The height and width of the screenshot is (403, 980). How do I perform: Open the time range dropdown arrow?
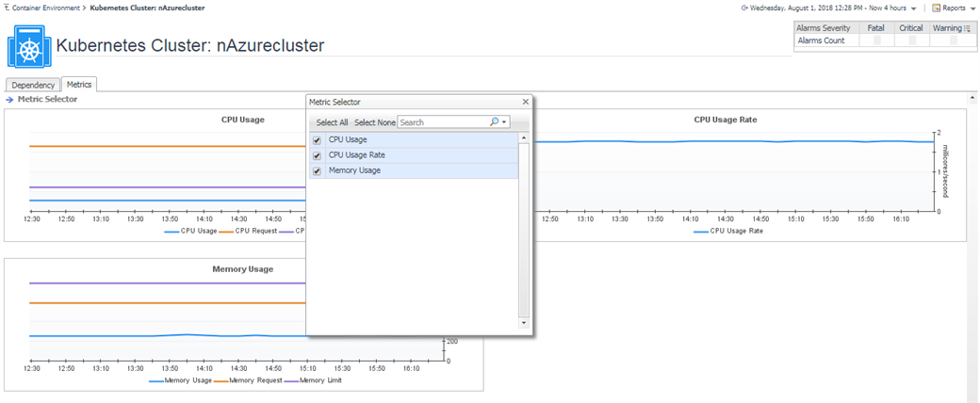(914, 8)
